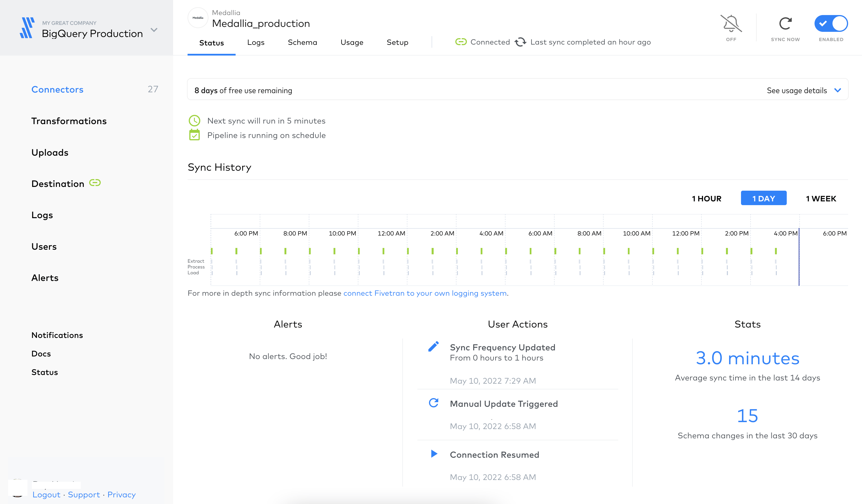Select the 1 HOUR sync history range
The width and height of the screenshot is (862, 504).
coord(706,198)
